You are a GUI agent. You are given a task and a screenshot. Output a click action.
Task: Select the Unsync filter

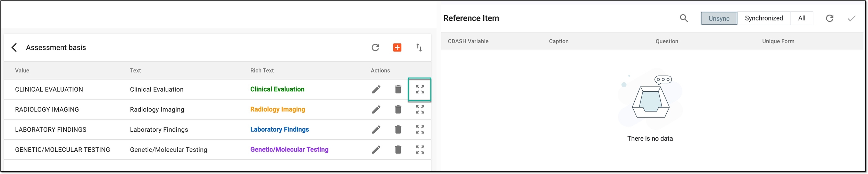(719, 18)
